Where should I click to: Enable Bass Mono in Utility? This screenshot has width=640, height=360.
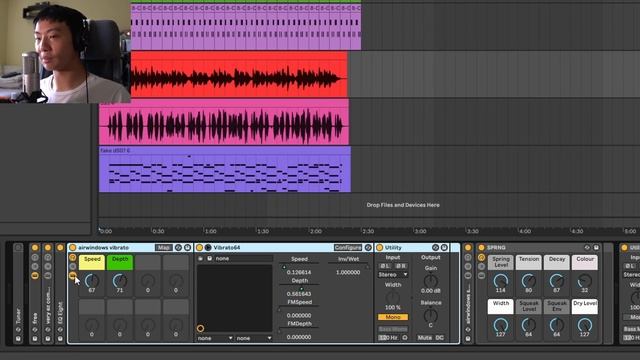click(x=393, y=329)
